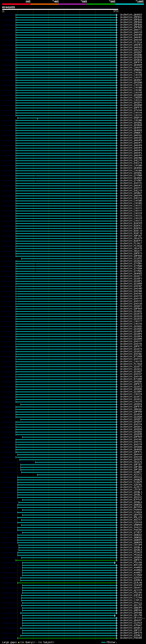Open hit UniRef100_P24825
The height and width of the screenshot is (644, 146).
pyautogui.click(x=131, y=482)
